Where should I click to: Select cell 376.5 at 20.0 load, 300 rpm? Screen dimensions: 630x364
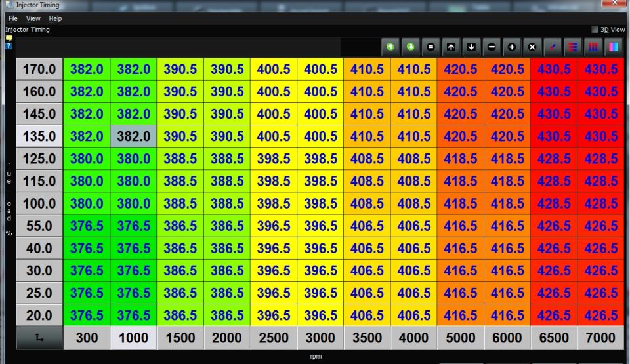(x=87, y=315)
